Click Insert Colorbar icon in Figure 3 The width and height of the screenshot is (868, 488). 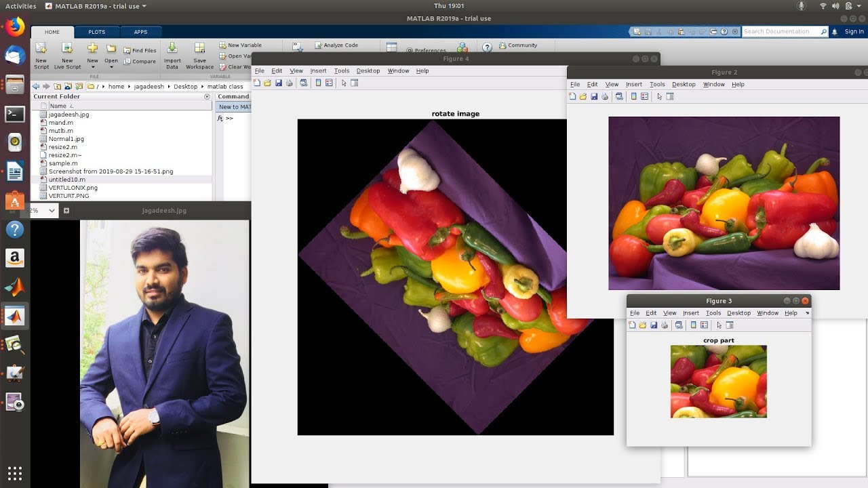pyautogui.click(x=694, y=325)
